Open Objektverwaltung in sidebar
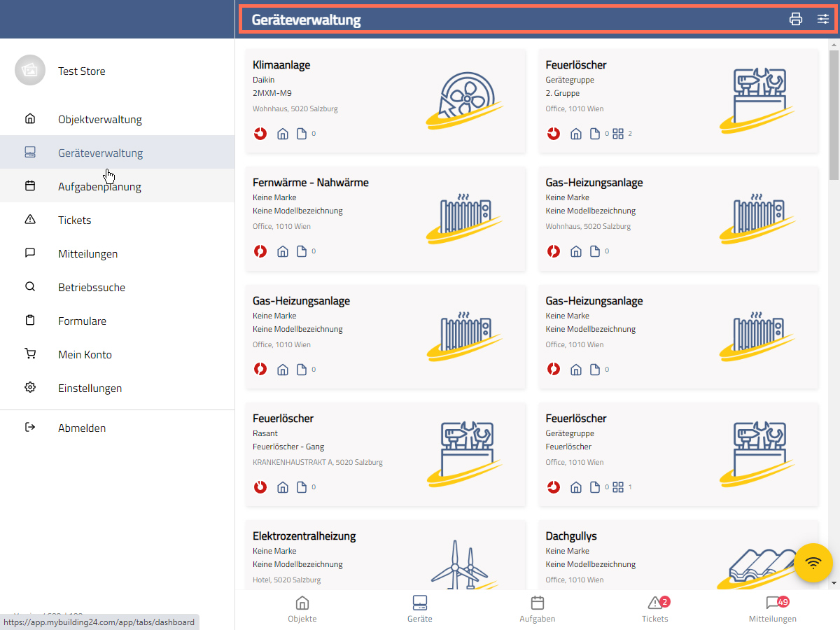 pyautogui.click(x=99, y=119)
